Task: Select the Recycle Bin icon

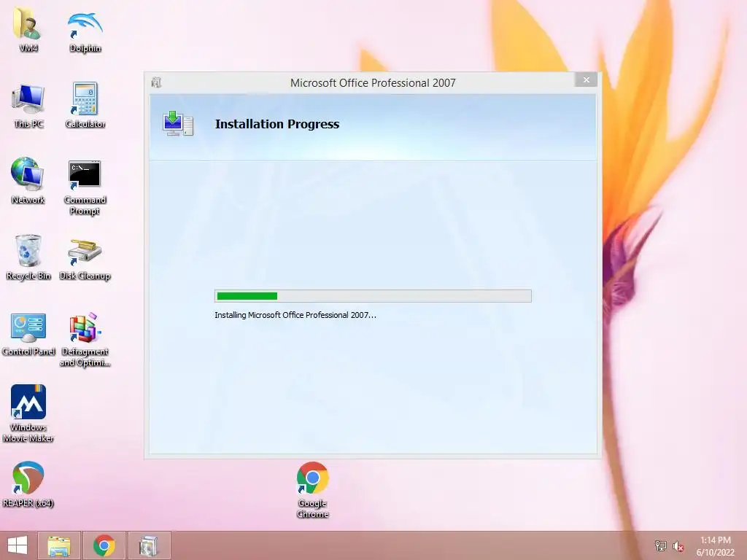Action: tap(28, 257)
